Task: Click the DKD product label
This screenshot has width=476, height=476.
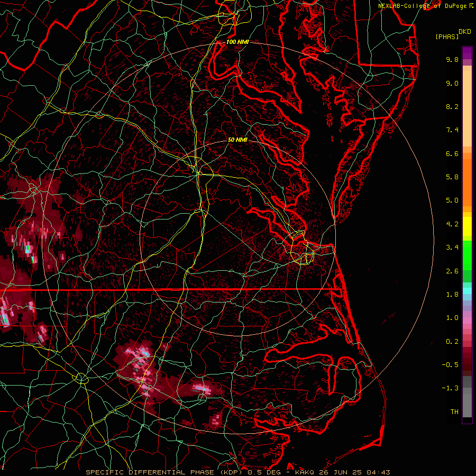Action: click(464, 32)
